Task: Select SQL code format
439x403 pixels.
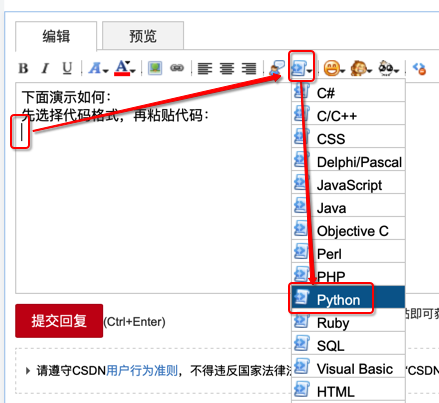Action: tap(348, 344)
